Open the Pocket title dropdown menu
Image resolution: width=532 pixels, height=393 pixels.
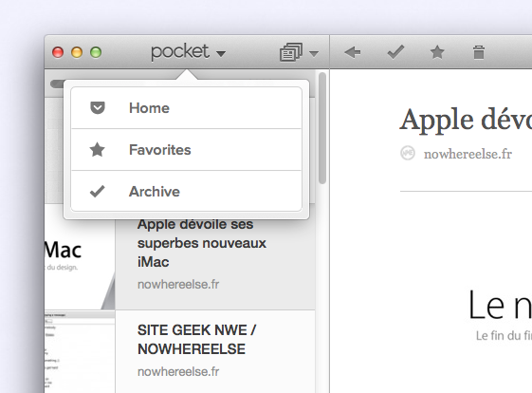188,52
